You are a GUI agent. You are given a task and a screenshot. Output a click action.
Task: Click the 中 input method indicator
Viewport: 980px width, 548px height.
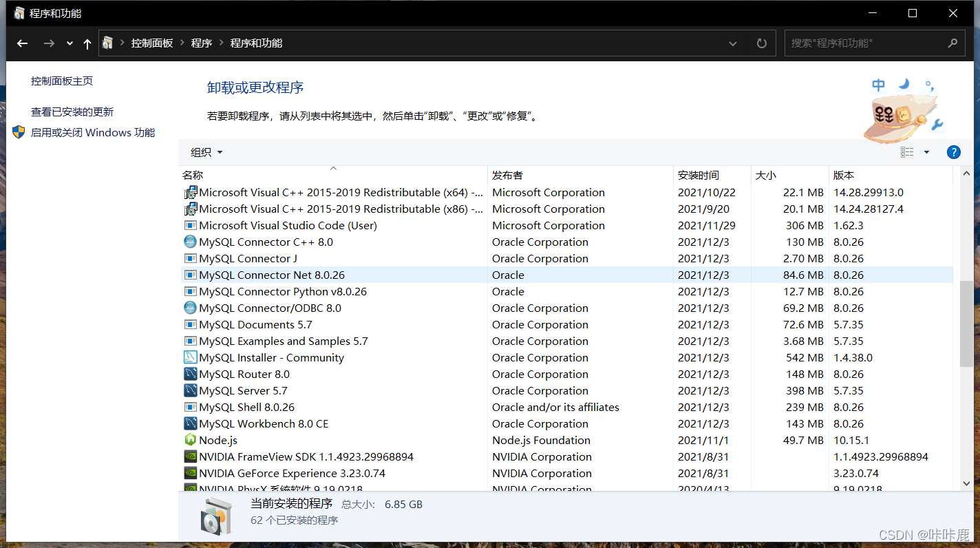point(879,85)
